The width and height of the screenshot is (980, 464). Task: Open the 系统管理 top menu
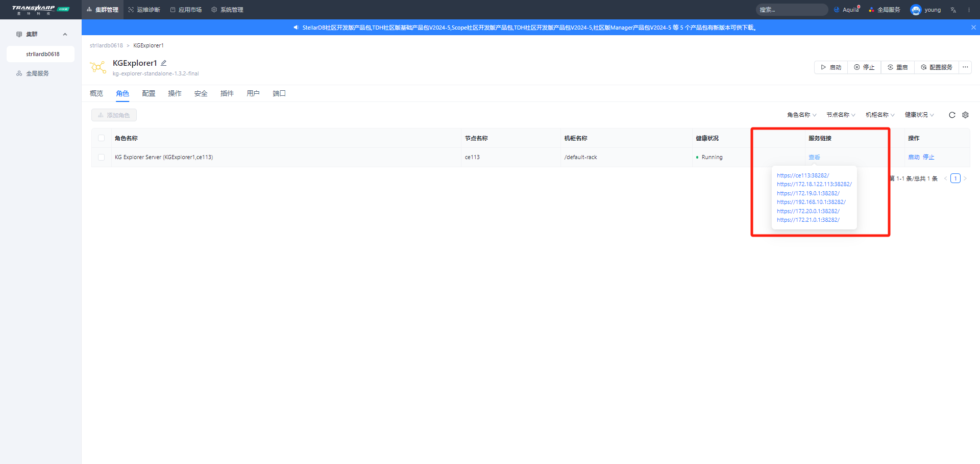227,10
